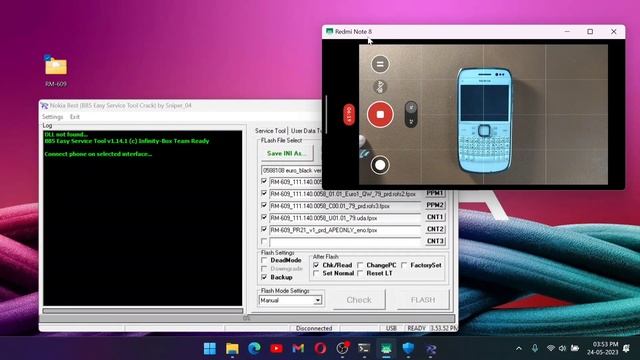This screenshot has width=640, height=360.
Task: Tap the dark zoom pill in camera view
Action: point(411,114)
